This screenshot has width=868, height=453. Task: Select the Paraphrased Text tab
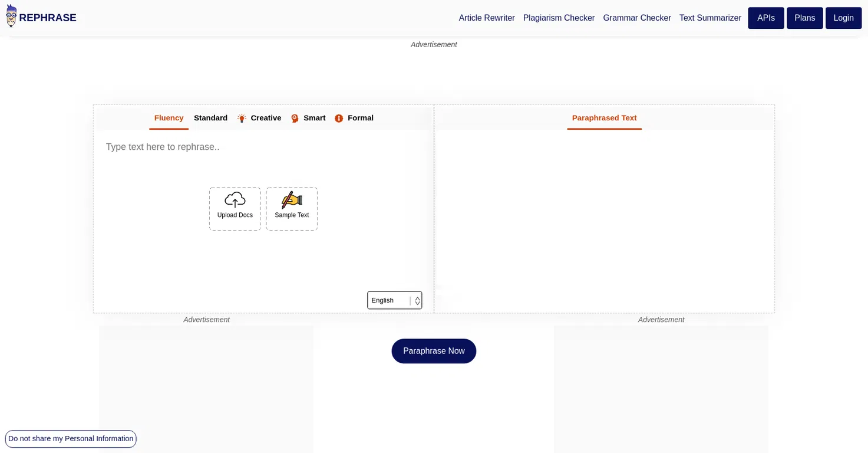[x=605, y=118]
